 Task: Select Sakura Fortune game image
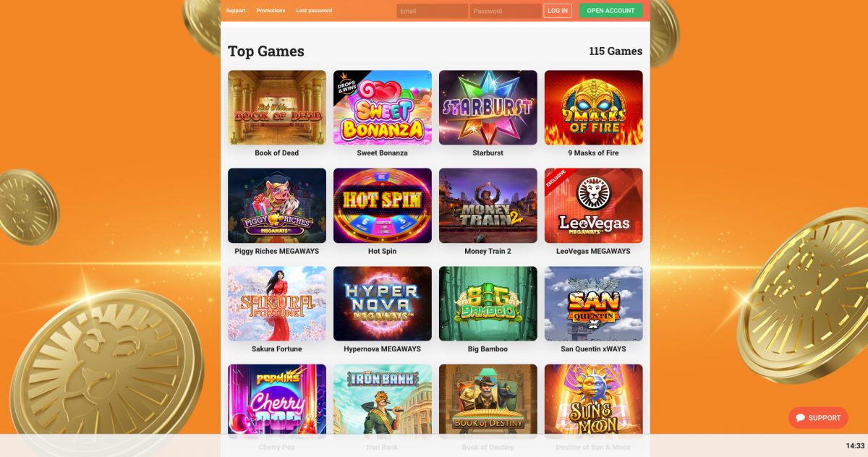point(277,304)
